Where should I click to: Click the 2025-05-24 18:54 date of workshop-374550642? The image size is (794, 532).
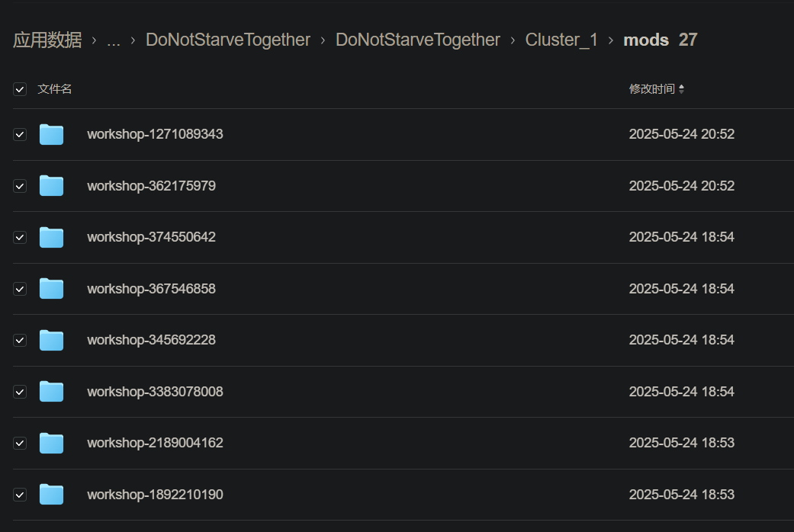pos(682,237)
